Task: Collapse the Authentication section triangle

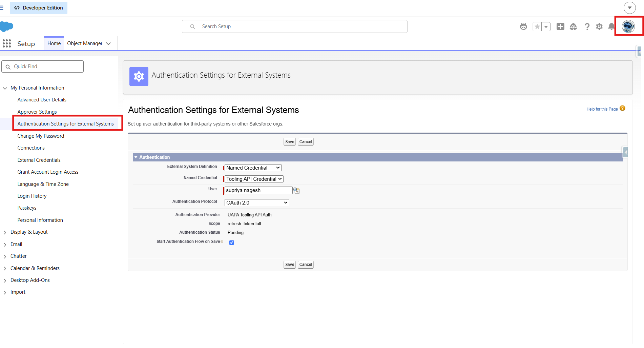Action: (136, 157)
